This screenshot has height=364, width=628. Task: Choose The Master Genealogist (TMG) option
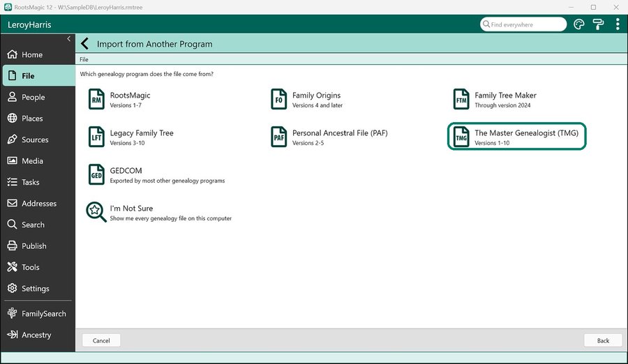point(516,136)
